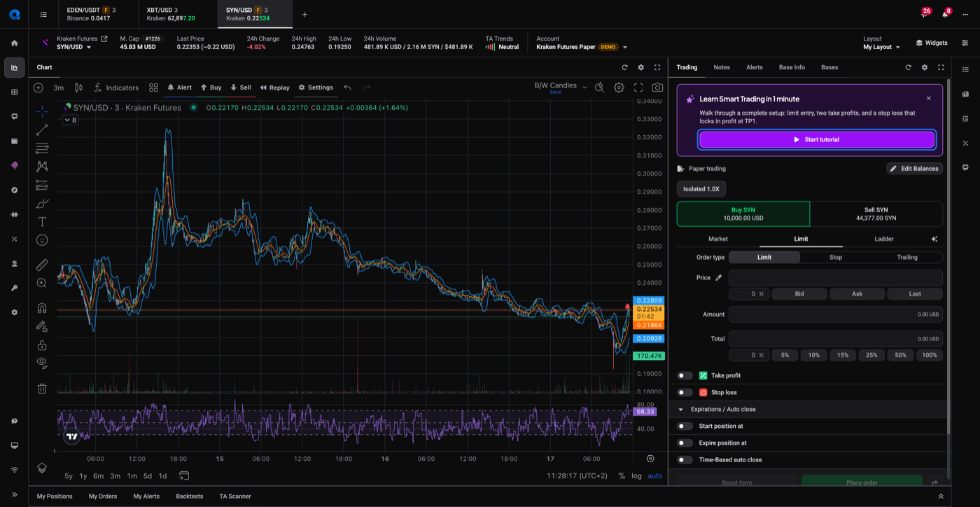
Task: Collapse the Expirations / Auto close section
Action: (x=680, y=409)
